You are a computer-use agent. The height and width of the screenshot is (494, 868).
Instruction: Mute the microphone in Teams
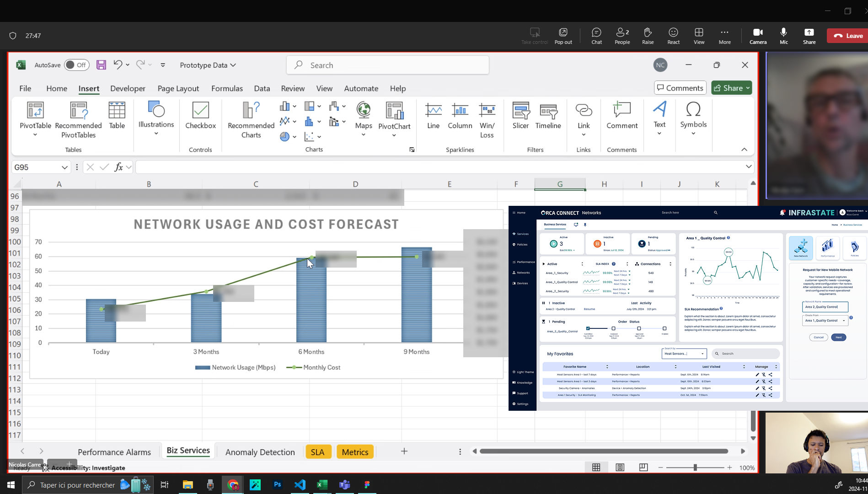pos(783,36)
